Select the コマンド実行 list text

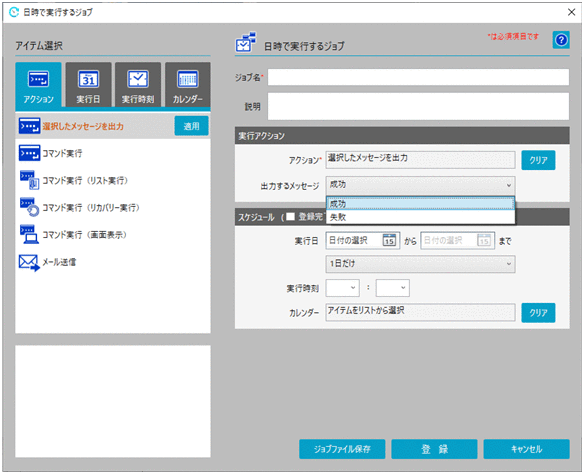click(62, 153)
